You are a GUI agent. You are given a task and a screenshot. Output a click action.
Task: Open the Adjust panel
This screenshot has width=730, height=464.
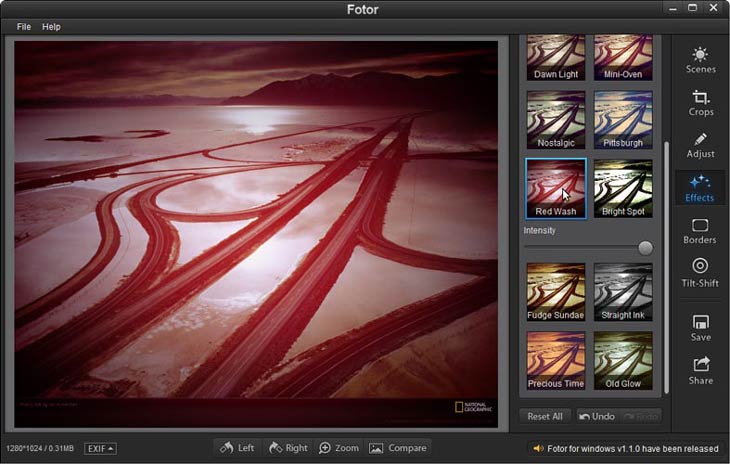(x=700, y=145)
